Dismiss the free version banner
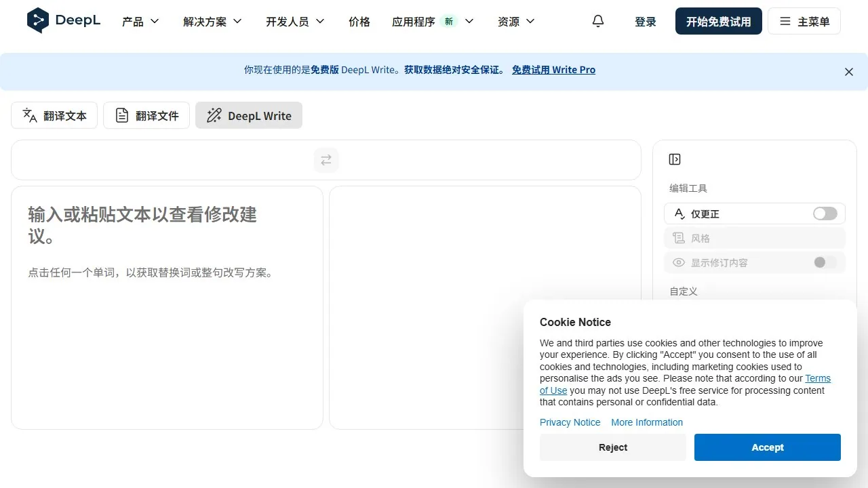The height and width of the screenshot is (488, 868). point(848,72)
